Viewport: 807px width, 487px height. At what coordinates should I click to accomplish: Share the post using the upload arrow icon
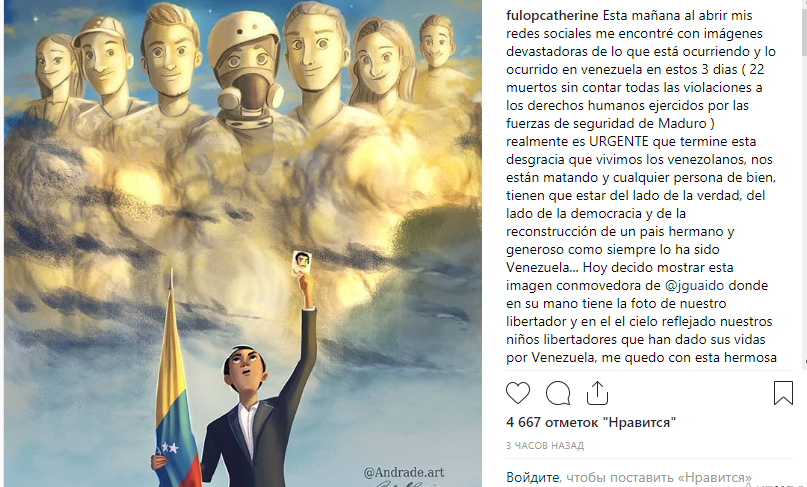click(598, 393)
